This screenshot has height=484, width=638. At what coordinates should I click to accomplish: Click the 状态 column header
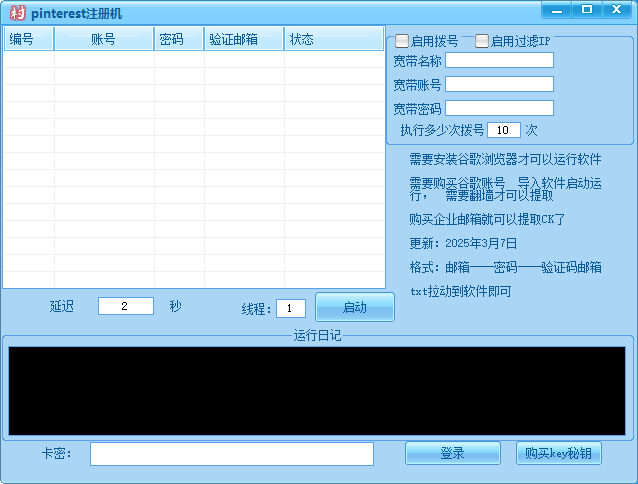(x=334, y=39)
